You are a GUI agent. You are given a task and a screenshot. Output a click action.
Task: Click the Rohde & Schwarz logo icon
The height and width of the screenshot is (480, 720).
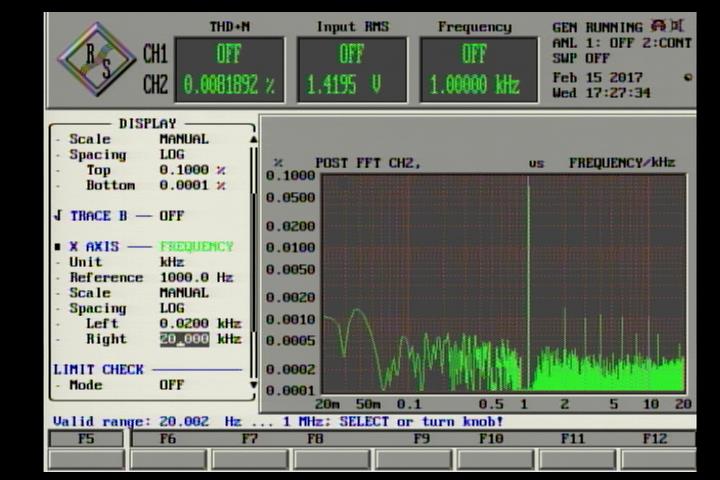tap(96, 60)
